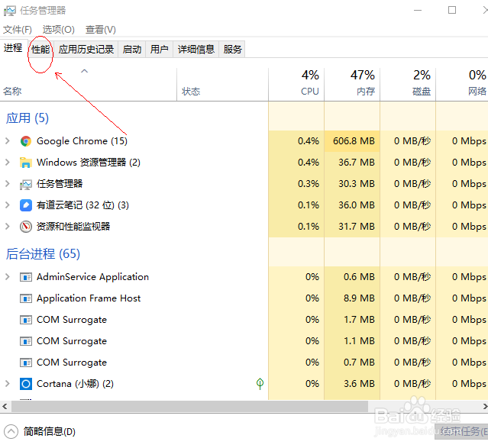The height and width of the screenshot is (448, 488).
Task: Click the 应用 (5) group heading
Action: coord(27,118)
